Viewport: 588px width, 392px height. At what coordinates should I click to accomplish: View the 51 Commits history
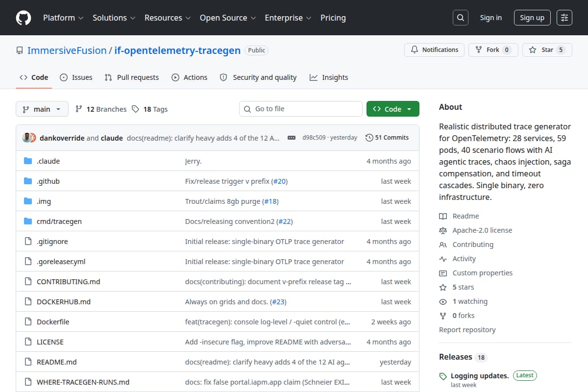coord(387,138)
